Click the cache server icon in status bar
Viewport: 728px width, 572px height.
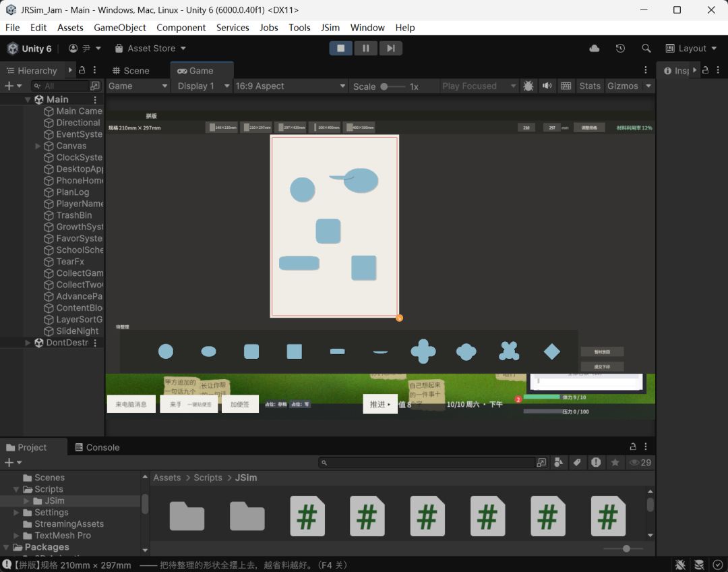[699, 565]
